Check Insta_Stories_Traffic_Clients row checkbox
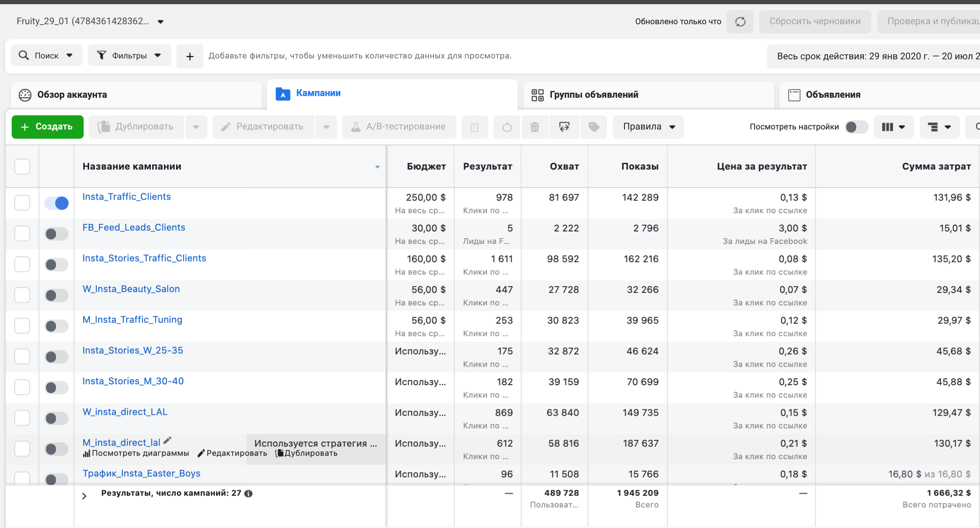Image resolution: width=980 pixels, height=528 pixels. [x=22, y=264]
